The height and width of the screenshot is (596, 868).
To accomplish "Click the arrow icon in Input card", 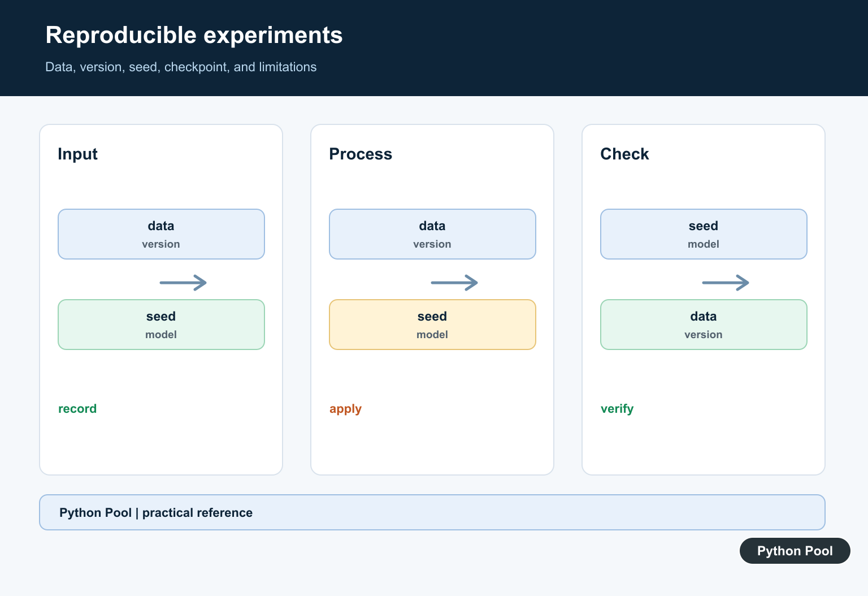I will pos(183,282).
